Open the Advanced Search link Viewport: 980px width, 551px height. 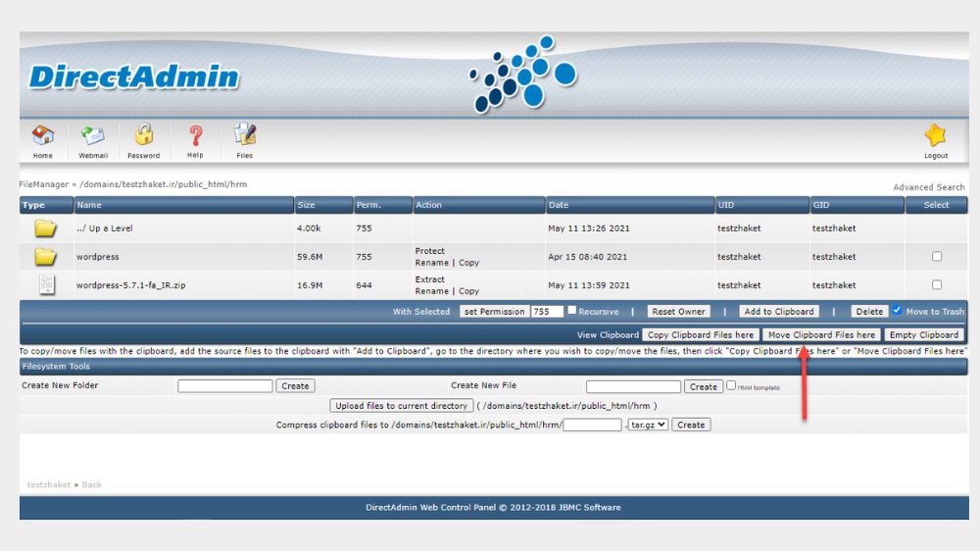point(929,187)
